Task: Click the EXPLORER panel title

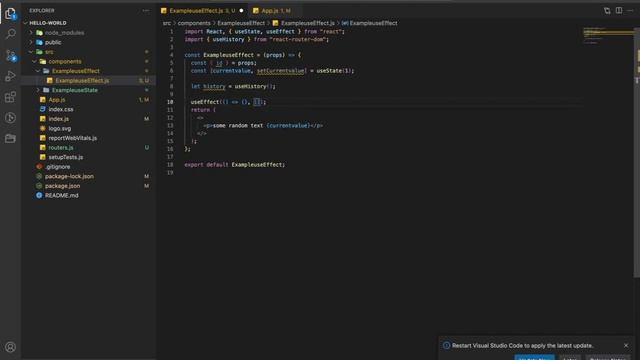Action: click(42, 11)
